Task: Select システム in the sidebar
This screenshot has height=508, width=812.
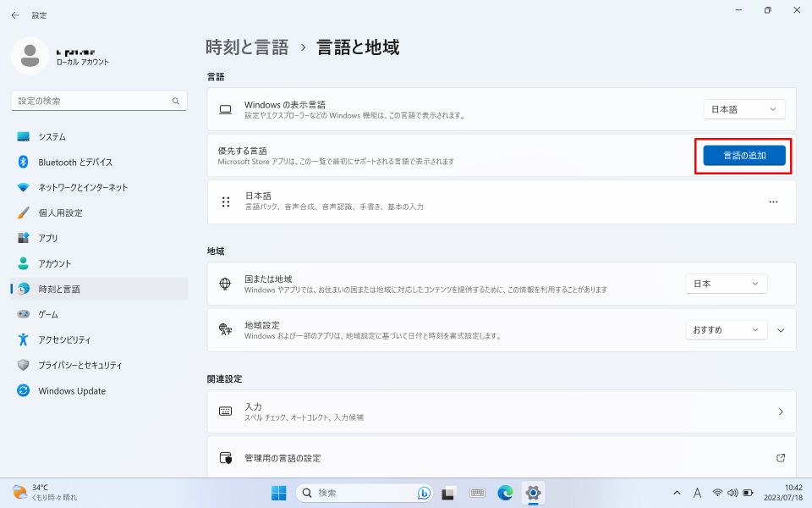Action: point(99,137)
